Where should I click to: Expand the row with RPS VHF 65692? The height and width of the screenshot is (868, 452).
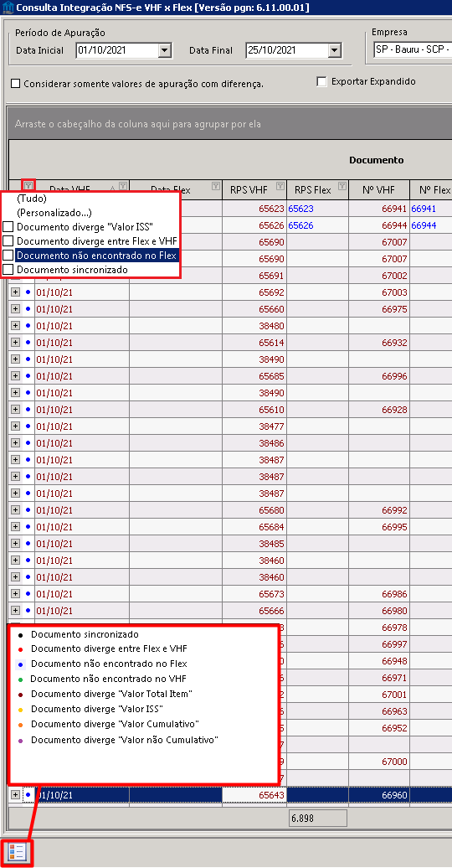click(16, 292)
